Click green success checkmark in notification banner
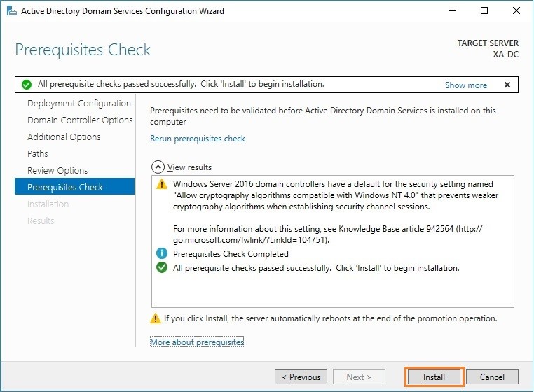Image resolution: width=534 pixels, height=392 pixels. click(26, 85)
